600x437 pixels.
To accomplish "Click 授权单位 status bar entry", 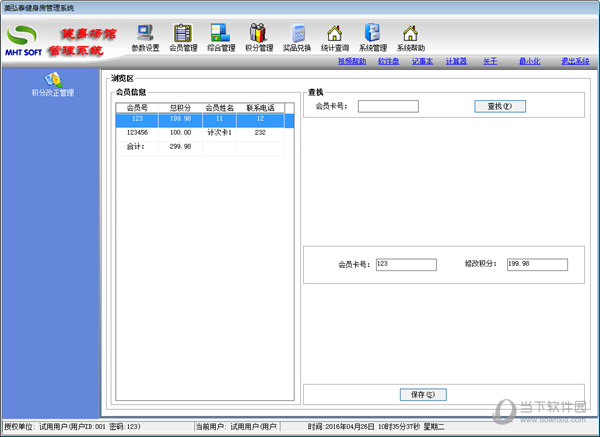I will click(72, 426).
